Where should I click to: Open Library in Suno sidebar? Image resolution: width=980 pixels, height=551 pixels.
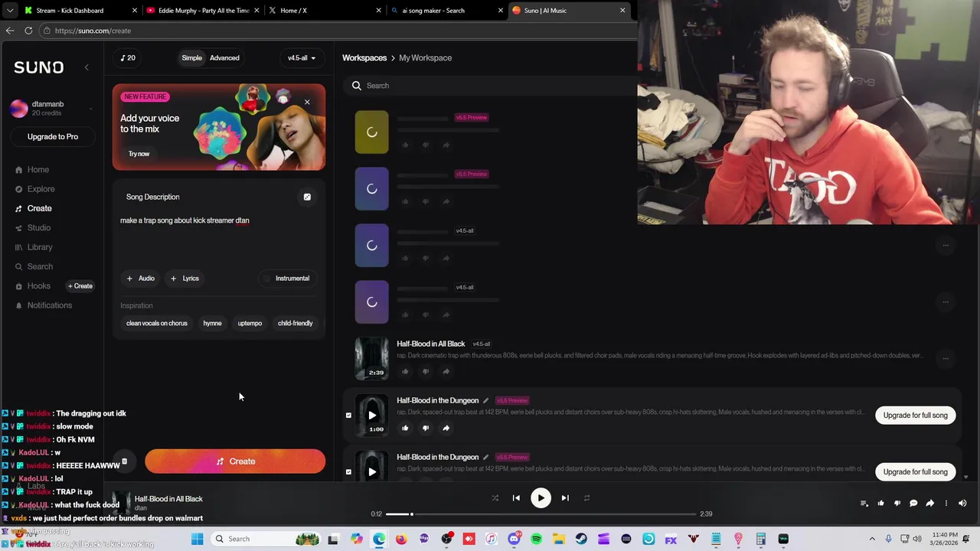40,247
